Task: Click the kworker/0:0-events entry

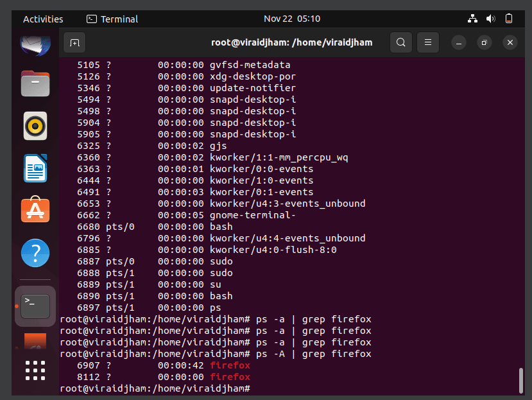Action: click(x=262, y=169)
